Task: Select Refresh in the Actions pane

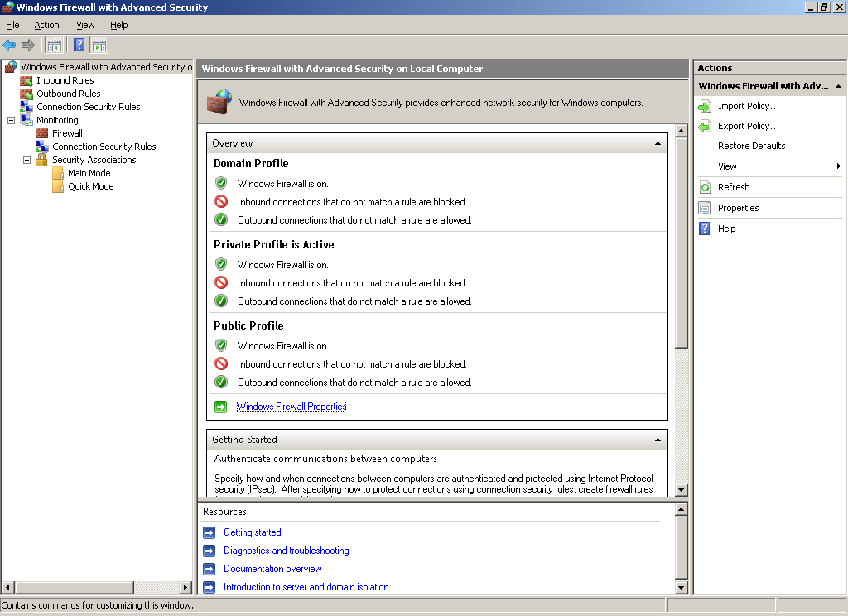Action: tap(734, 188)
